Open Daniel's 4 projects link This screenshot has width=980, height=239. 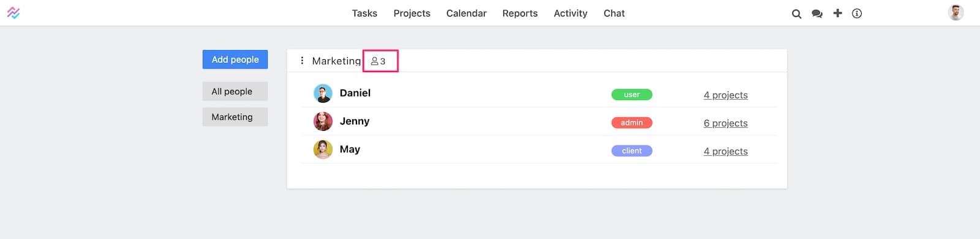pos(726,95)
